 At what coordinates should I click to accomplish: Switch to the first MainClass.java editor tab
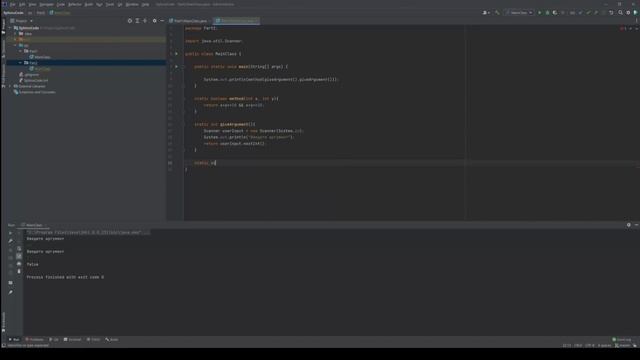(x=188, y=21)
